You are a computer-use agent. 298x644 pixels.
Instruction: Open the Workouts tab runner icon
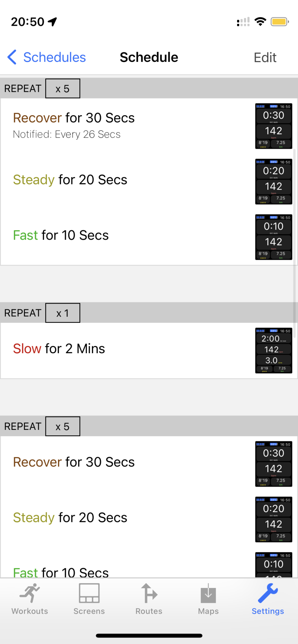pyautogui.click(x=30, y=593)
